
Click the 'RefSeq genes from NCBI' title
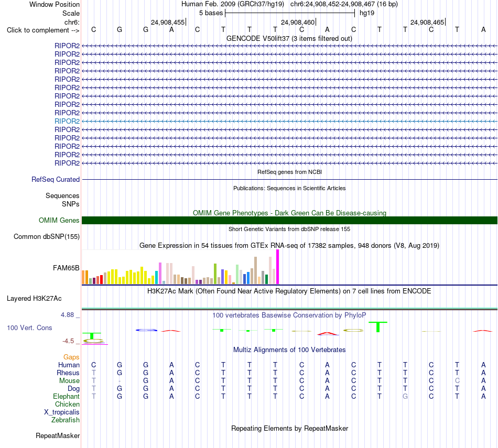[x=289, y=172]
